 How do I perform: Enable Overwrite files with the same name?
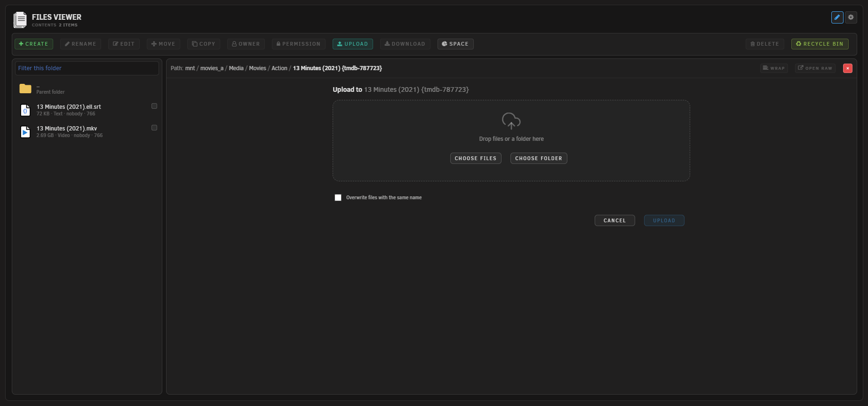pyautogui.click(x=338, y=197)
